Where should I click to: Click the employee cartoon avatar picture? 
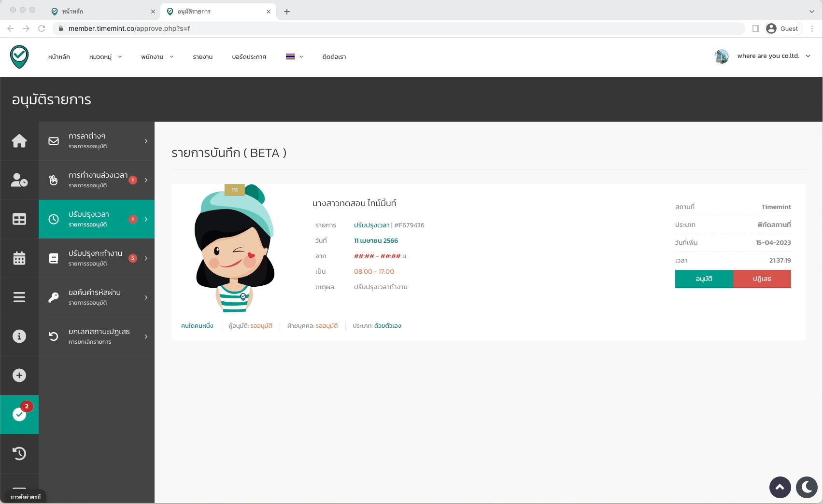(235, 249)
